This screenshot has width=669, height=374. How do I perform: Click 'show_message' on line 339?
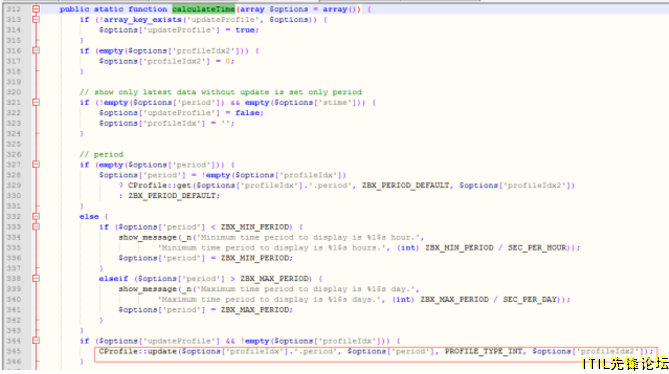[148, 289]
